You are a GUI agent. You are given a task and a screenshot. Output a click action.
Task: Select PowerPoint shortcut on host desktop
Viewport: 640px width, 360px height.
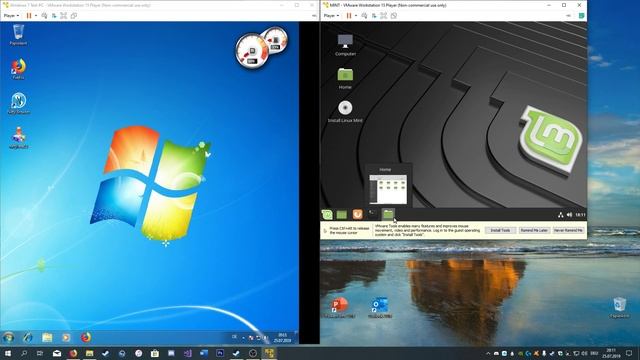click(339, 308)
